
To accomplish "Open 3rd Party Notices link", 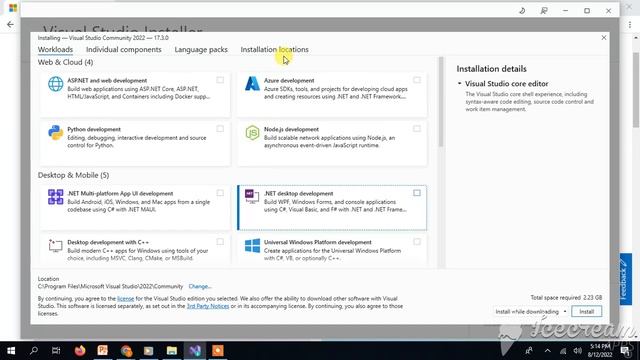I will coord(208,306).
